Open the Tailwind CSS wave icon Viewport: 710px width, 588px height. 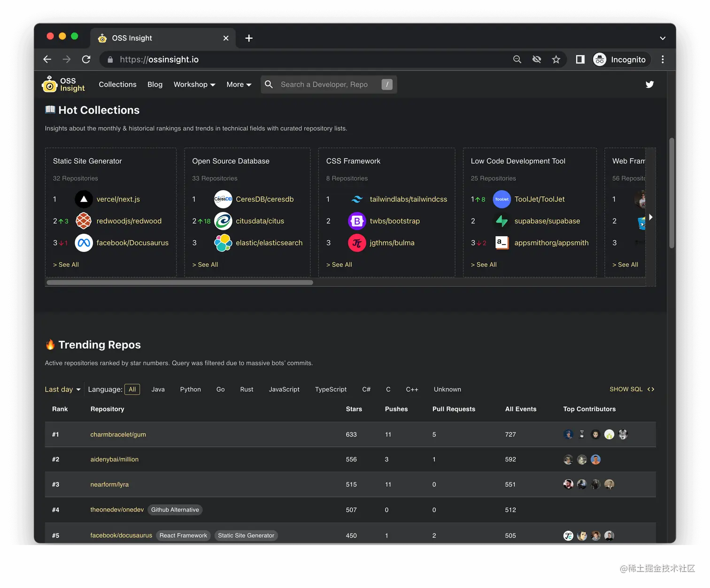click(x=357, y=199)
